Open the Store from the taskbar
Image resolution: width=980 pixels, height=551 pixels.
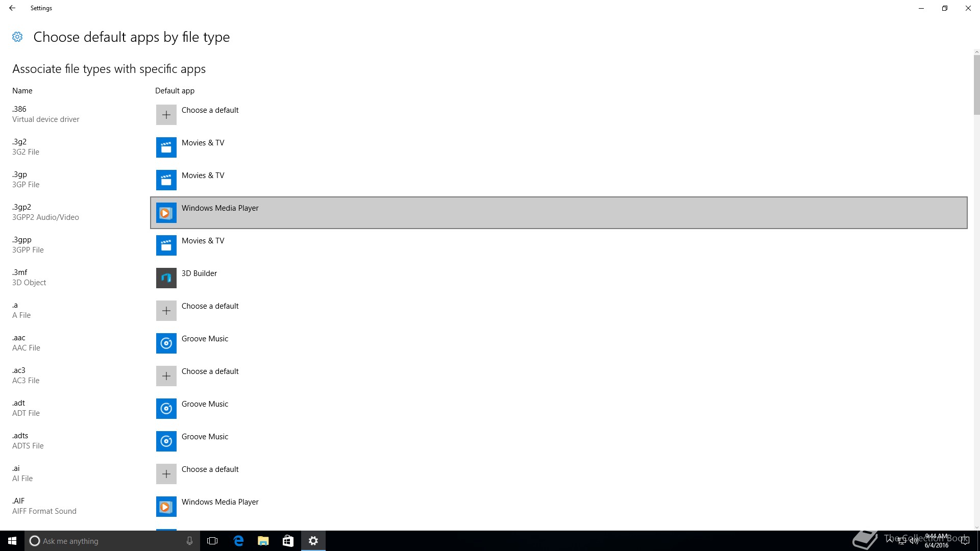click(x=288, y=541)
